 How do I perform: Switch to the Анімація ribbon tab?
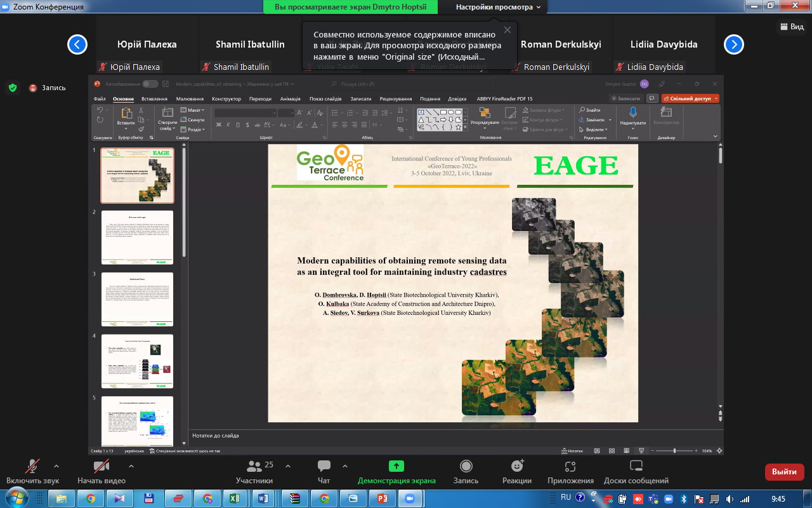[290, 99]
